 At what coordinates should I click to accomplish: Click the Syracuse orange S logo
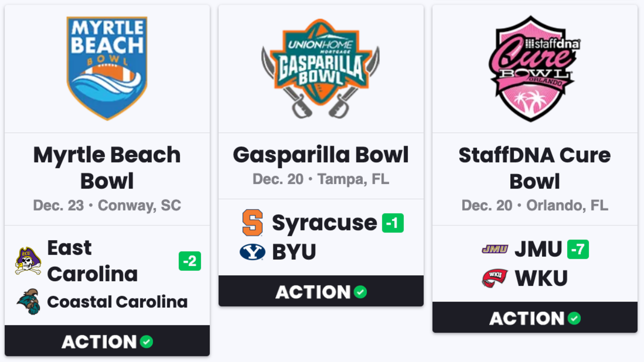252,222
